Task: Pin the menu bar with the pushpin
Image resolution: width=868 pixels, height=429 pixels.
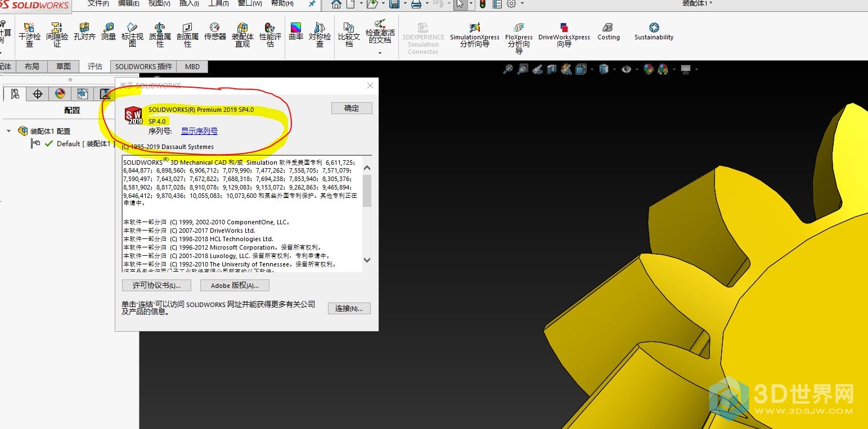Action: [312, 4]
